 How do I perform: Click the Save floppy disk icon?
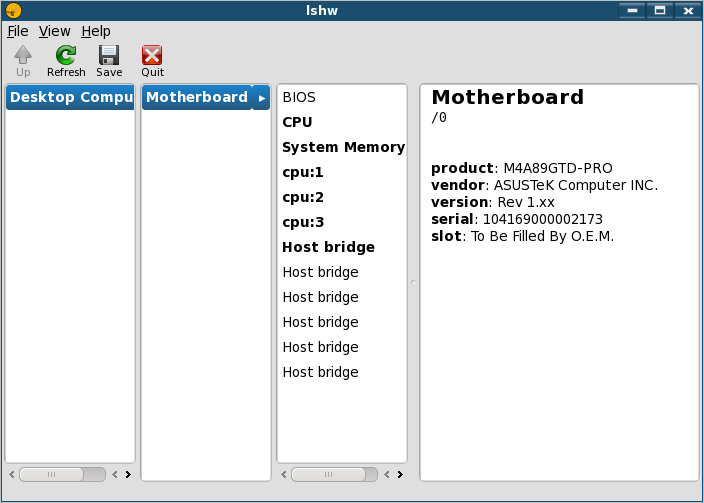coord(109,55)
